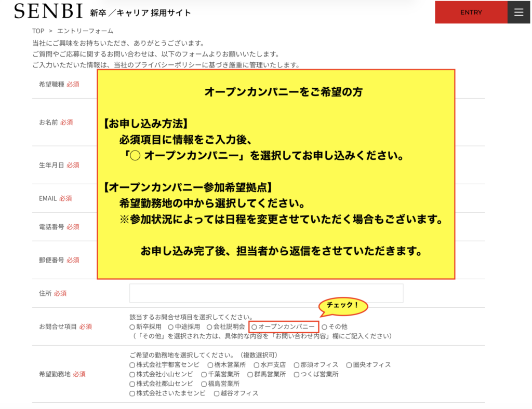Click the お問合せ項目 field label
The width and height of the screenshot is (532, 409).
click(x=58, y=326)
